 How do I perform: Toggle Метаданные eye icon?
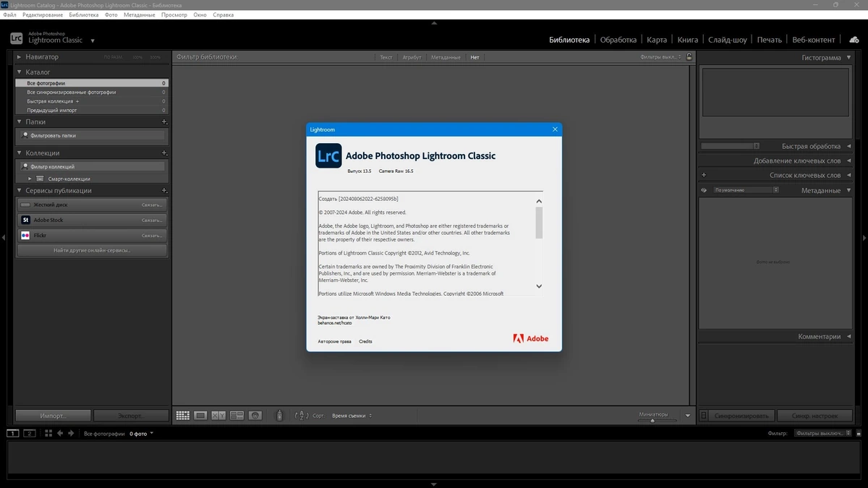(704, 190)
